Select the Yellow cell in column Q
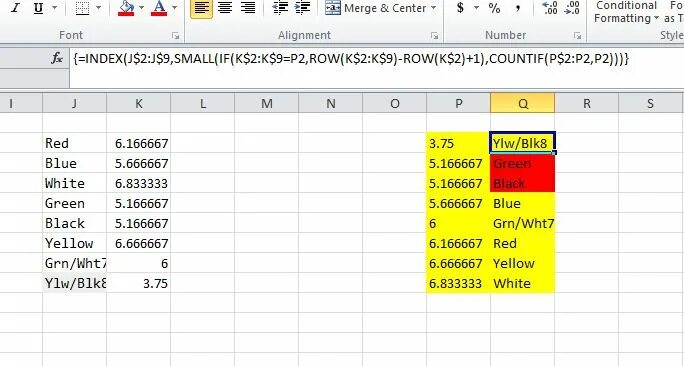This screenshot has width=684, height=366. (523, 263)
